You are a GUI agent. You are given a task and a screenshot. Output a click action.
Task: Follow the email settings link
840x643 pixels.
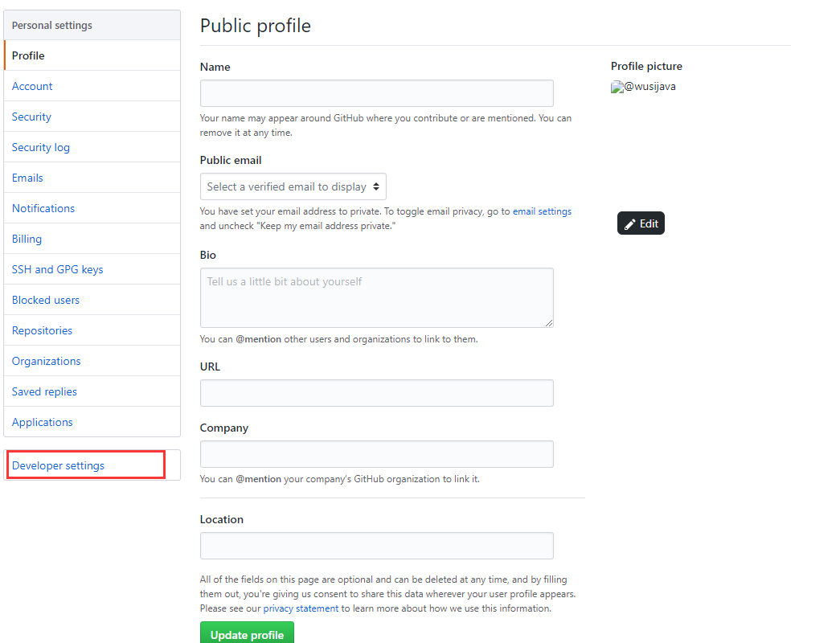542,211
